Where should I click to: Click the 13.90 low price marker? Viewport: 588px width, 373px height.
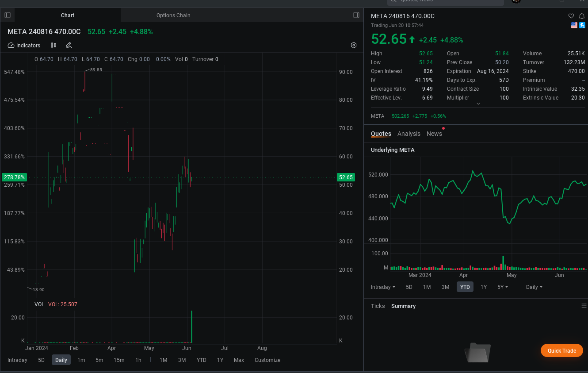tap(38, 289)
